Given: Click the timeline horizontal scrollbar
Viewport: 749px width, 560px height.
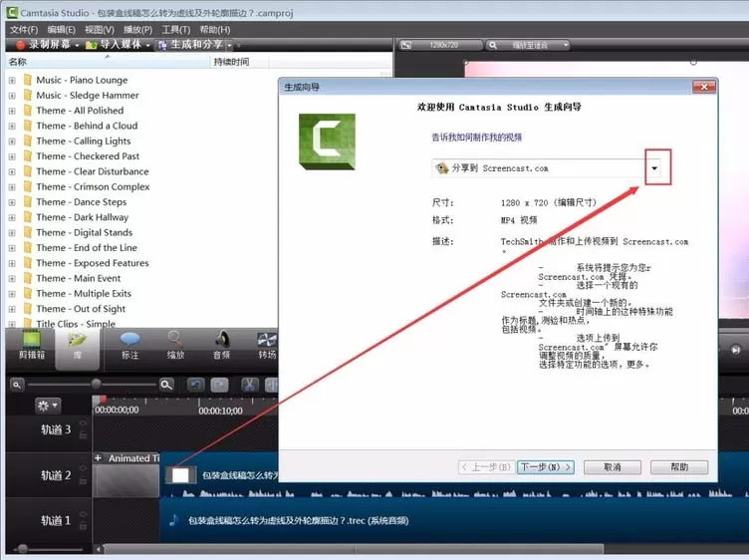Looking at the screenshot, I should [x=354, y=548].
